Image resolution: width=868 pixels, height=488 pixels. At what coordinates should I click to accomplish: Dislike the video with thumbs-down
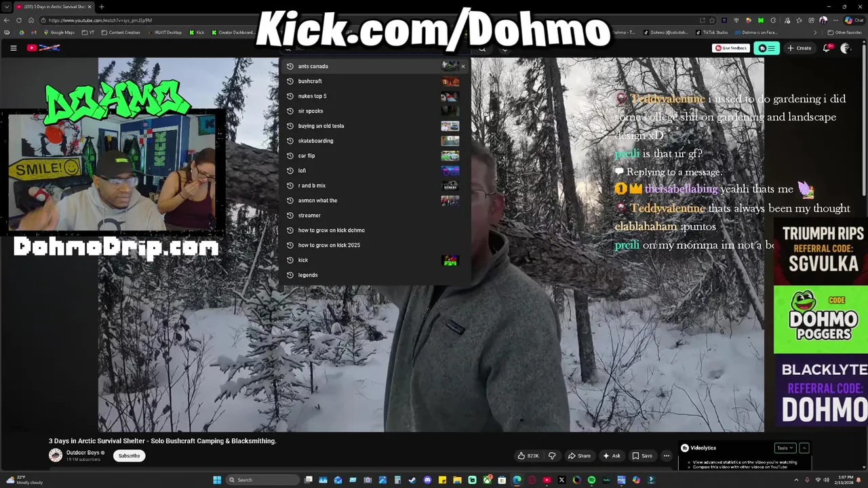click(x=551, y=455)
